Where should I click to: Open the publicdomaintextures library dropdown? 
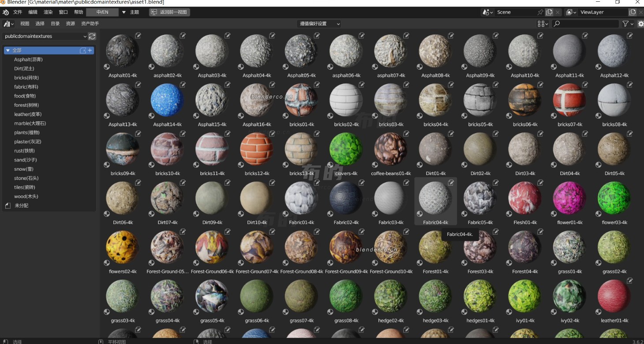[x=45, y=37]
